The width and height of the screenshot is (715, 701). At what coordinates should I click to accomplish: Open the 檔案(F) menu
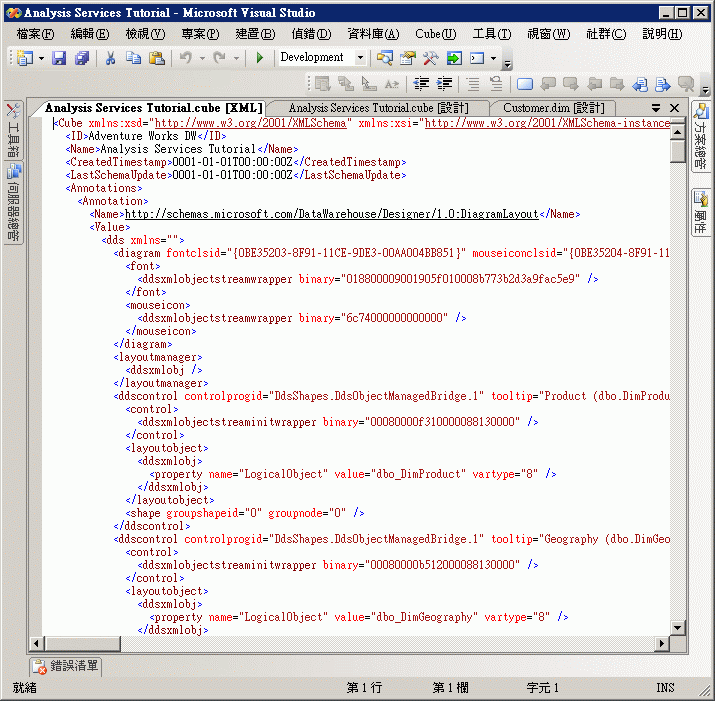35,34
